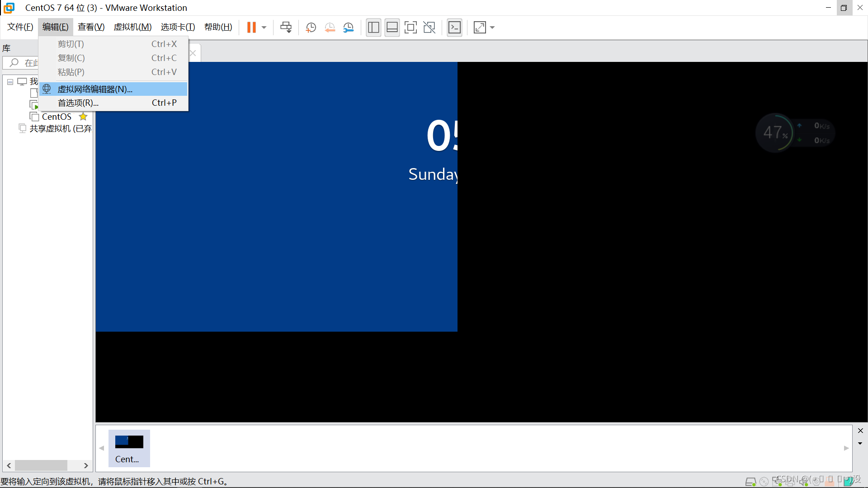Screen dimensions: 868x488
Task: Click the Pause virtual machine icon
Action: 251,28
